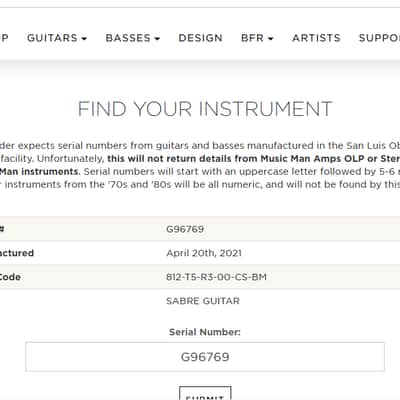Go to the DESIGN page
The width and height of the screenshot is (400, 400).
coord(200,38)
